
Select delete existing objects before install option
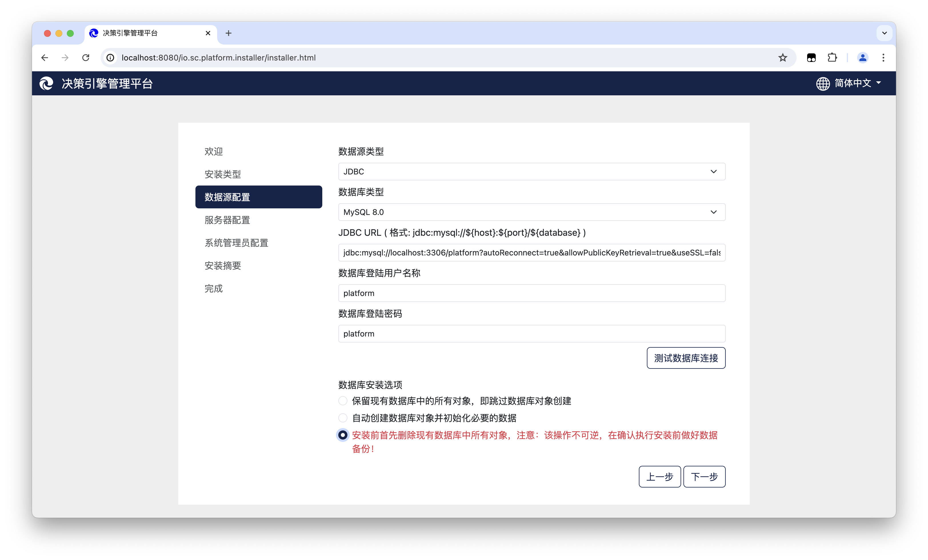343,435
